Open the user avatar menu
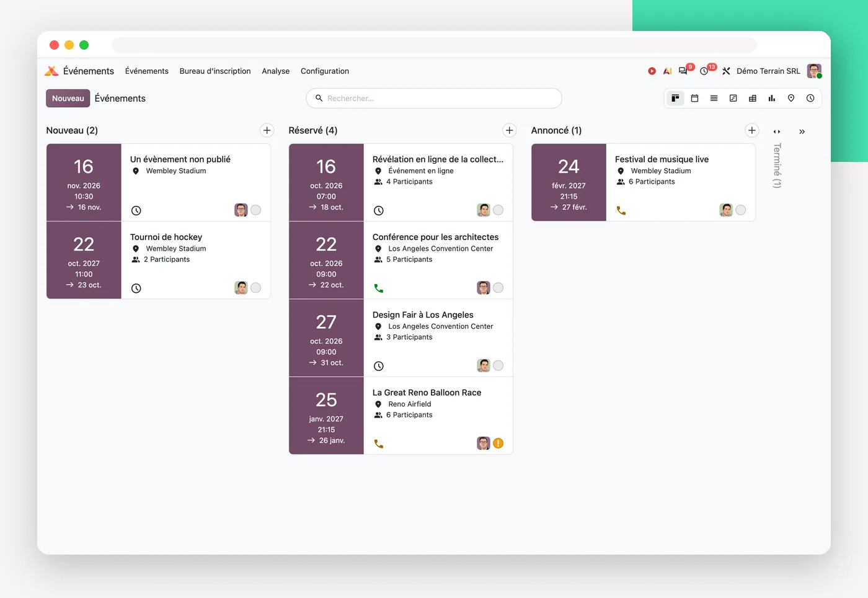Screen dimensions: 868x598 point(814,71)
